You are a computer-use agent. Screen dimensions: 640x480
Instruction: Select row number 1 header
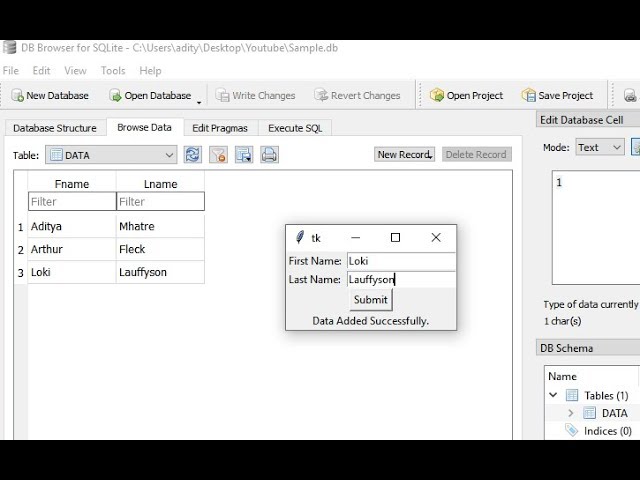(x=21, y=227)
